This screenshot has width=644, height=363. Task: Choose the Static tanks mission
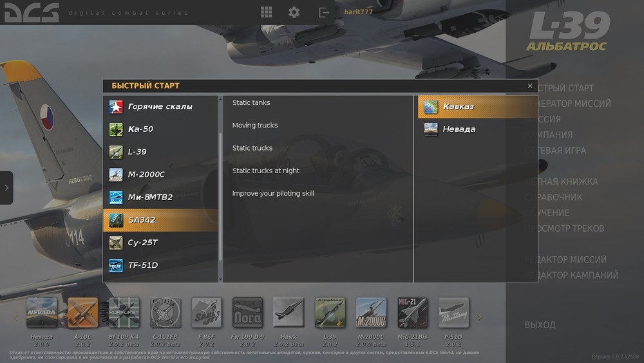click(x=251, y=103)
